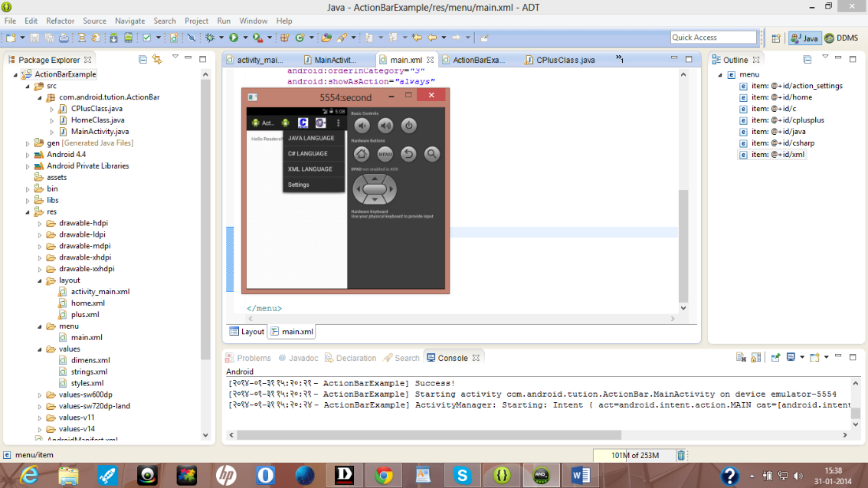
Task: Click the Debug bug icon
Action: point(210,38)
